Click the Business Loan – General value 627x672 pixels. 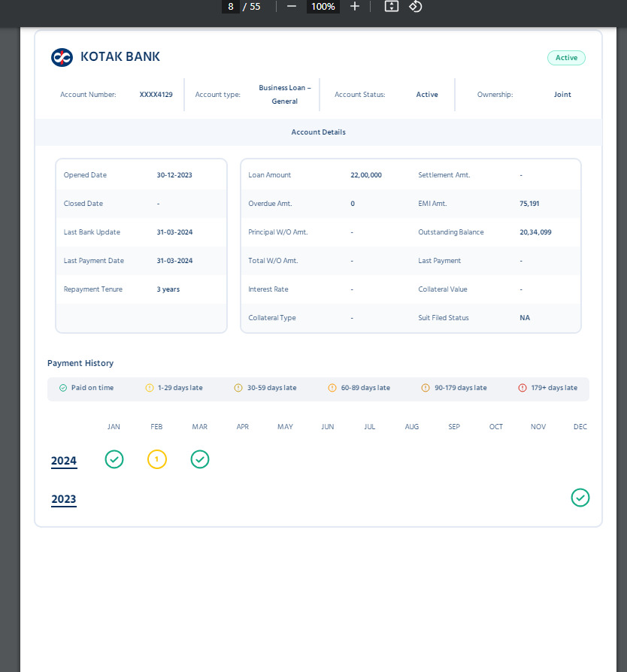tap(285, 94)
